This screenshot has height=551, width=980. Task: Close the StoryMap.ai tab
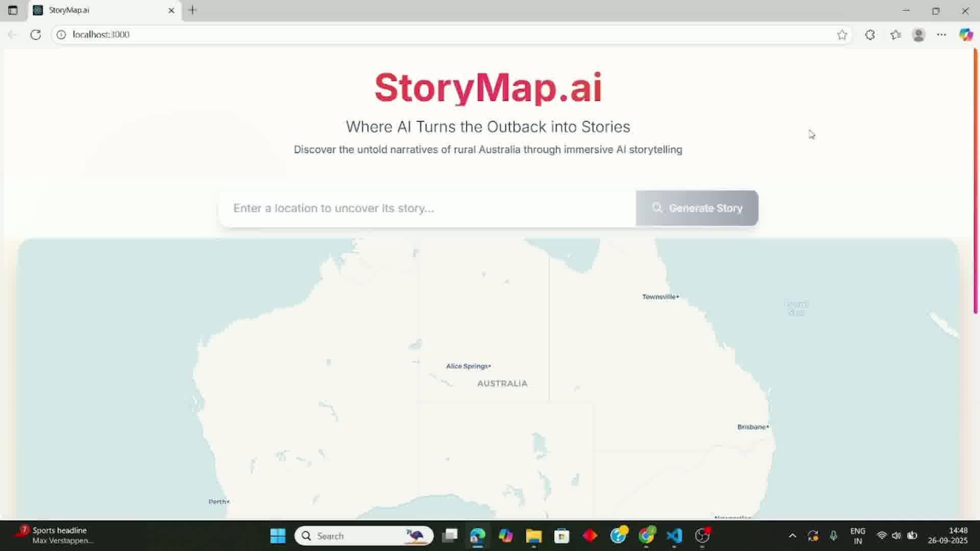(x=171, y=10)
